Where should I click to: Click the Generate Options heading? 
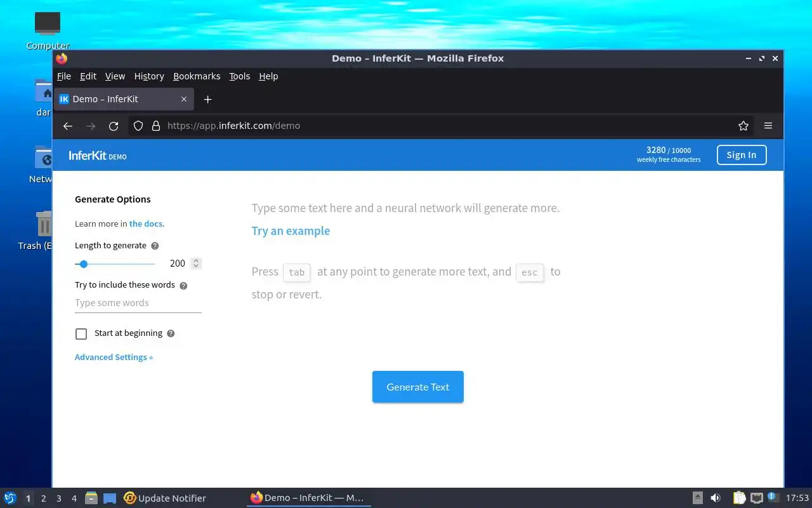point(113,199)
